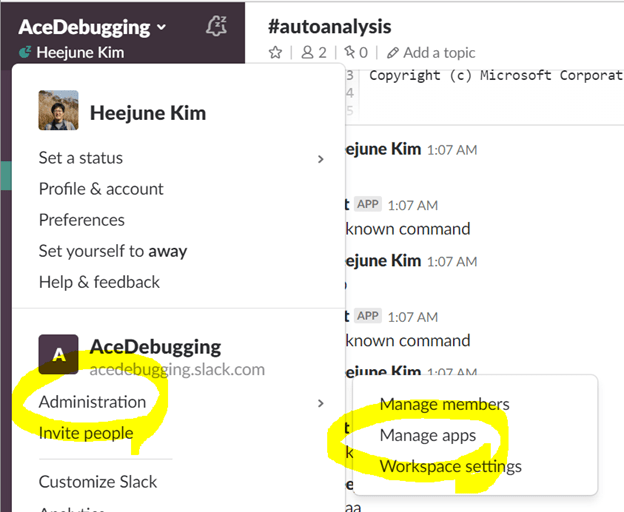Image resolution: width=624 pixels, height=512 pixels.
Task: Set yourself to away
Action: pos(112,251)
